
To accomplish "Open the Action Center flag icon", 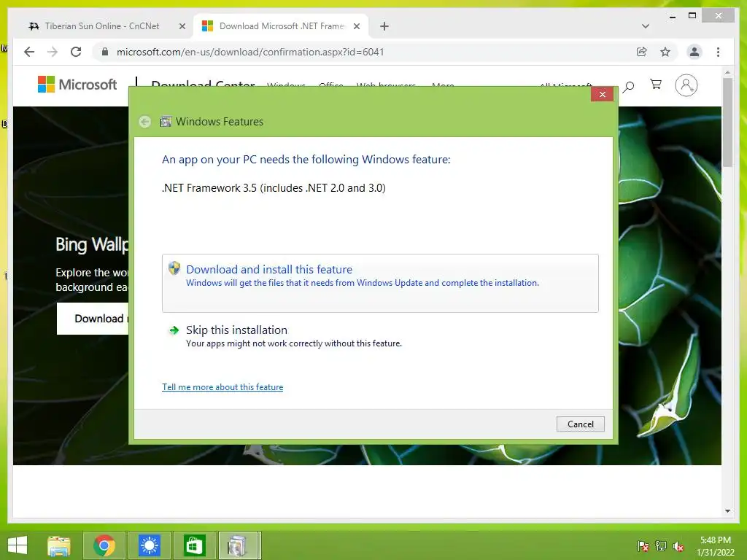I will 643,546.
